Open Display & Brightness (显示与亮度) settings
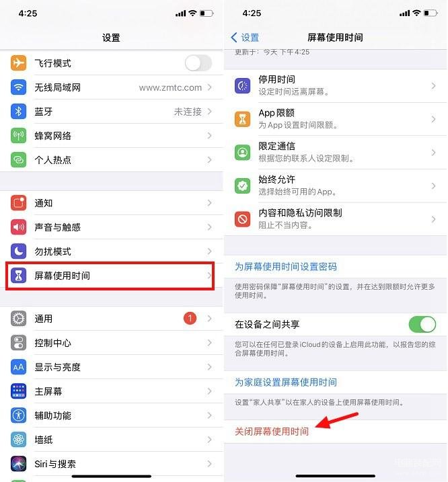 click(x=112, y=367)
